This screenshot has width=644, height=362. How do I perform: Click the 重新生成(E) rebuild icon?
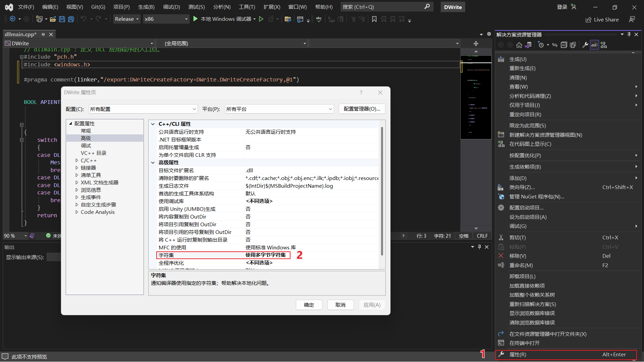522,68
